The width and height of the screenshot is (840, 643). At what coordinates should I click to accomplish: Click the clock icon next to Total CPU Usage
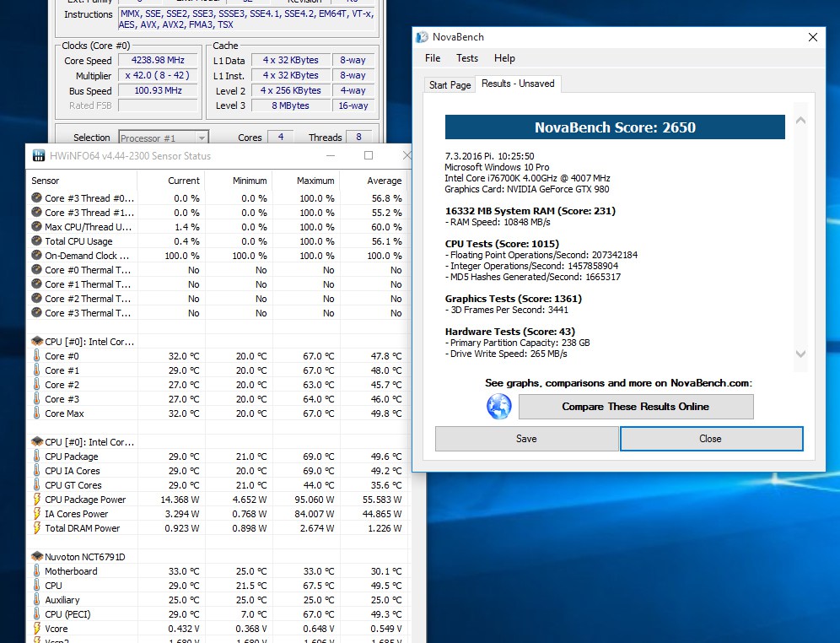click(36, 241)
